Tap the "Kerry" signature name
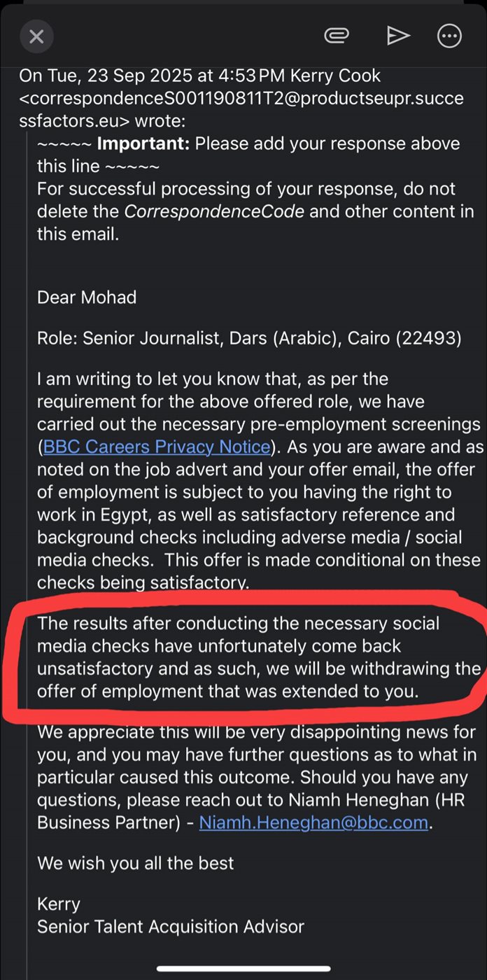 [x=59, y=904]
